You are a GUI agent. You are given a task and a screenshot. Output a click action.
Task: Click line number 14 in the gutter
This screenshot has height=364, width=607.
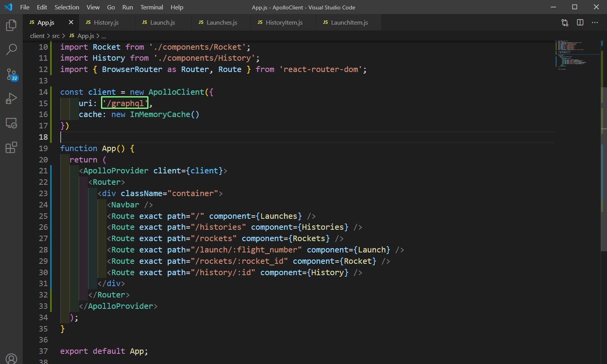(43, 92)
